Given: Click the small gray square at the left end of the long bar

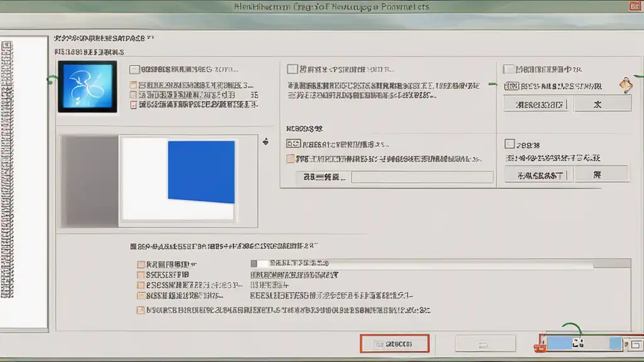Looking at the screenshot, I should (254, 263).
